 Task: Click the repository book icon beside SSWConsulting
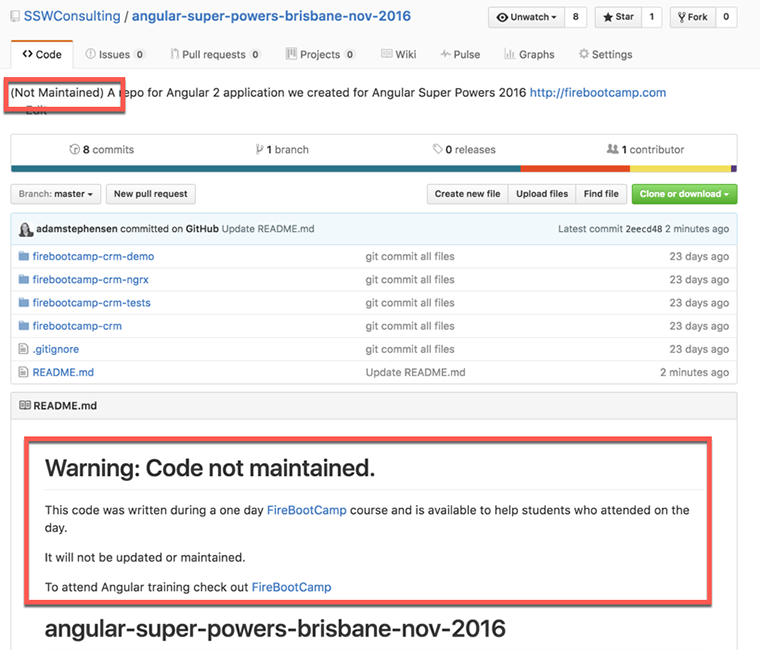14,17
